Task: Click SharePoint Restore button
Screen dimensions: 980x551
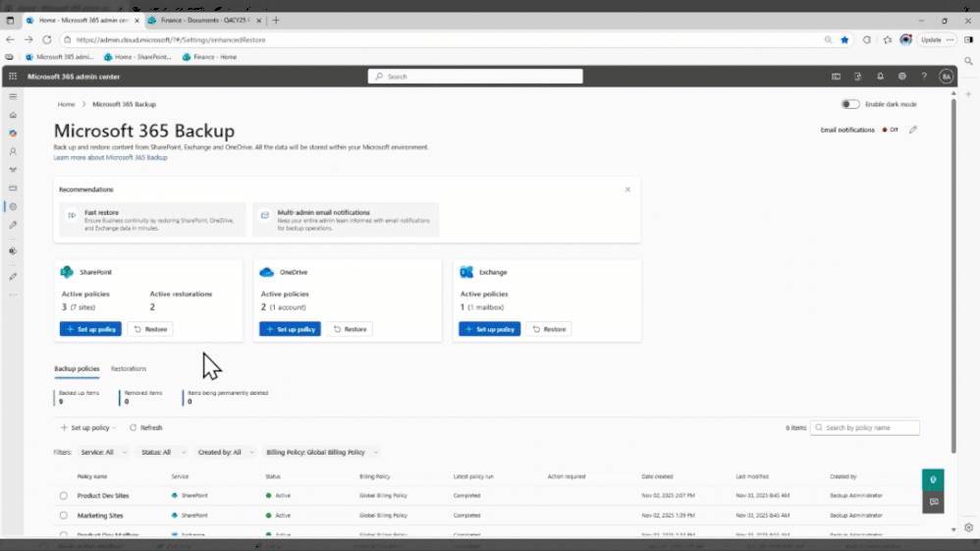Action: (x=150, y=329)
